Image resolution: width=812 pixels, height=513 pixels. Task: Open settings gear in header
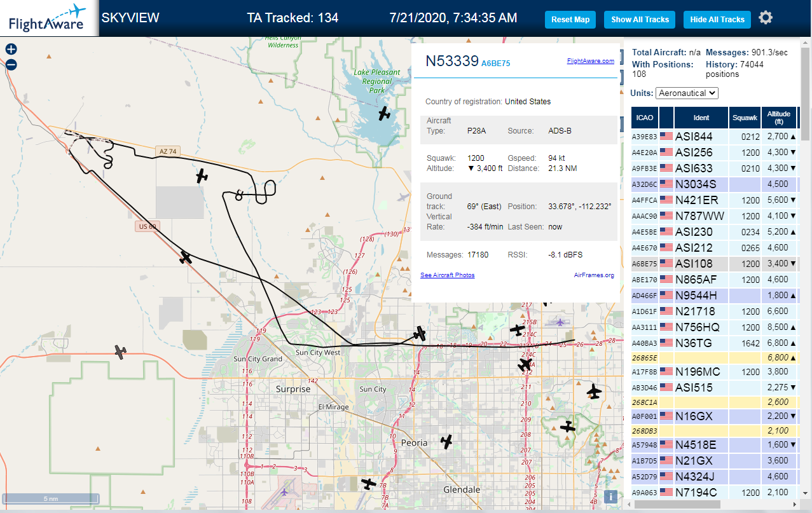tap(766, 18)
